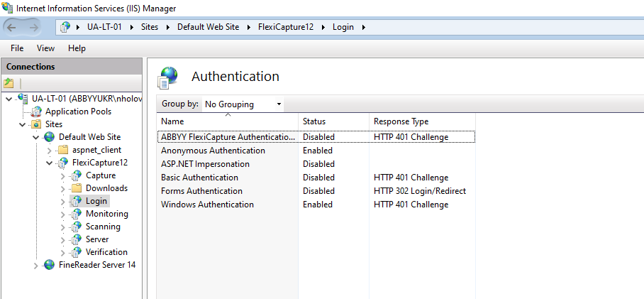Click the Server application icon in tree
Screen dimensions: 644x299
click(x=77, y=239)
